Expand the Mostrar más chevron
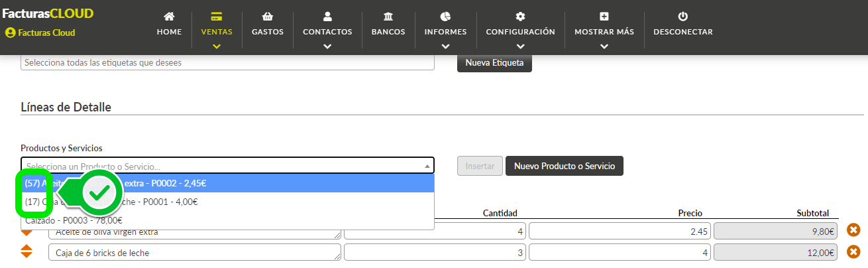Screen dimensions: 868x268 click(604, 46)
